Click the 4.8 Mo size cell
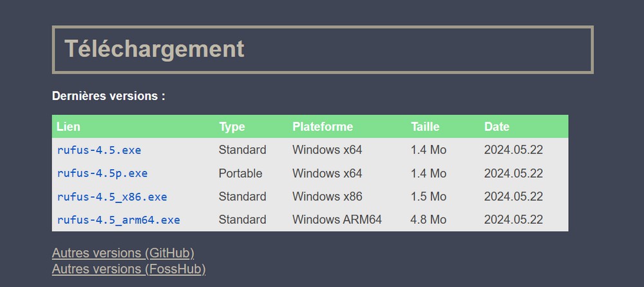Viewport: 644px width, 287px height. [428, 220]
